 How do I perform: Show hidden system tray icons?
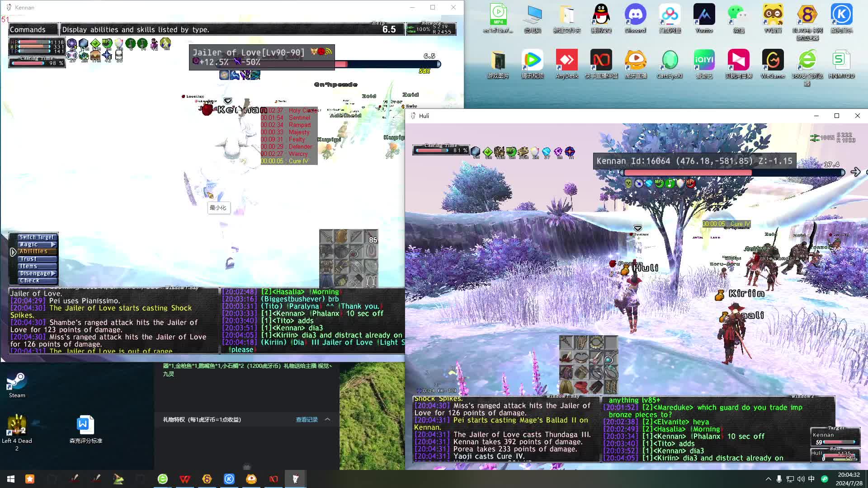pyautogui.click(x=768, y=479)
